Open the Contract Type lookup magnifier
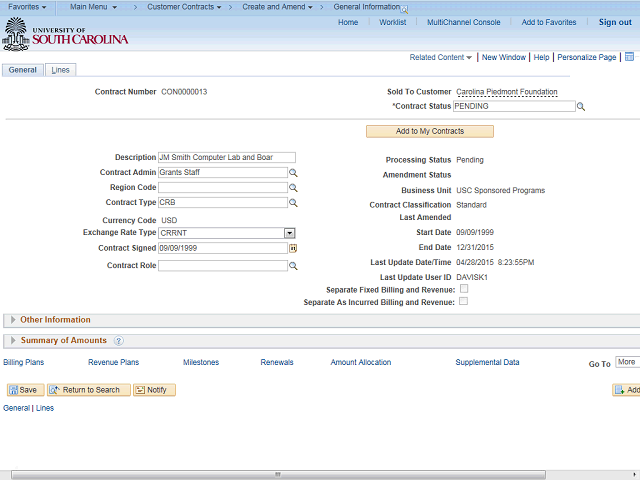This screenshot has width=640, height=480. [293, 202]
